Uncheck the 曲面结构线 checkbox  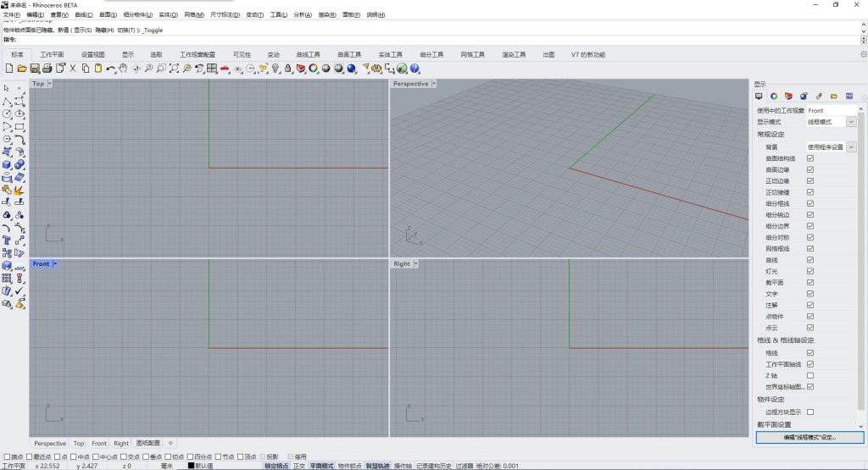click(810, 158)
